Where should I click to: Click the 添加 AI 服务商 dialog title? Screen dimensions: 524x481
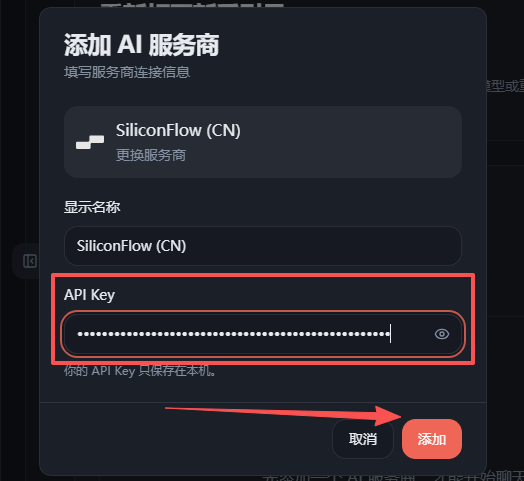(x=141, y=45)
